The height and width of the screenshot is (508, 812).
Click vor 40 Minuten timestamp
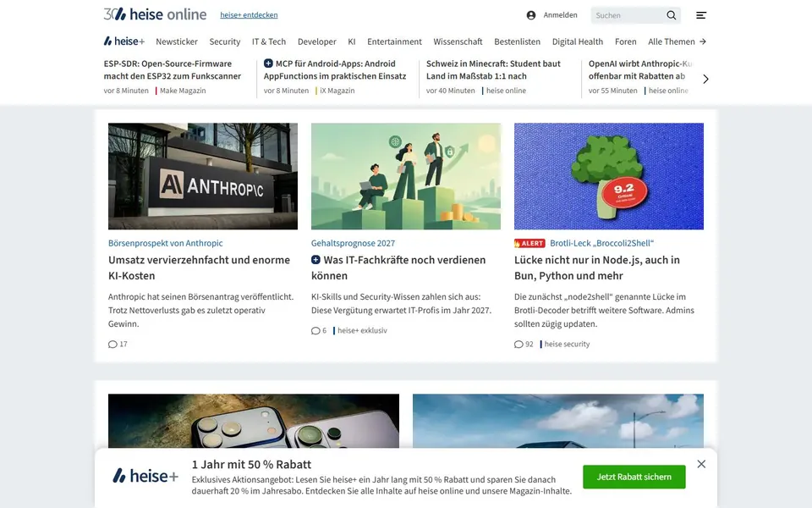point(451,91)
